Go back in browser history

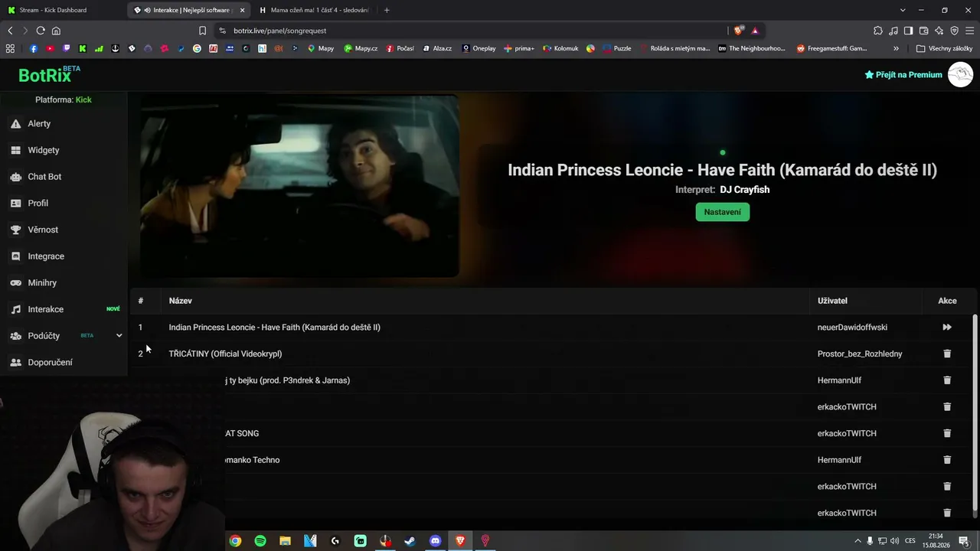tap(10, 31)
